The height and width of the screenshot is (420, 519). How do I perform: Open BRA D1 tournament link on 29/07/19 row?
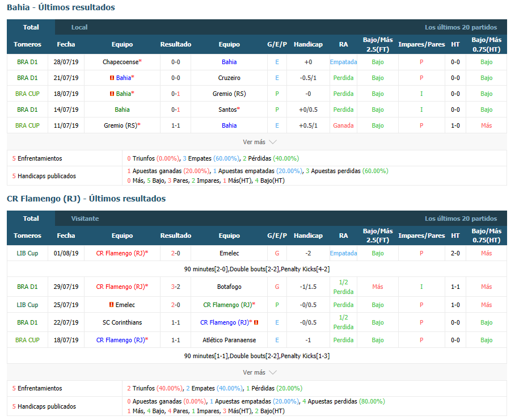27,287
